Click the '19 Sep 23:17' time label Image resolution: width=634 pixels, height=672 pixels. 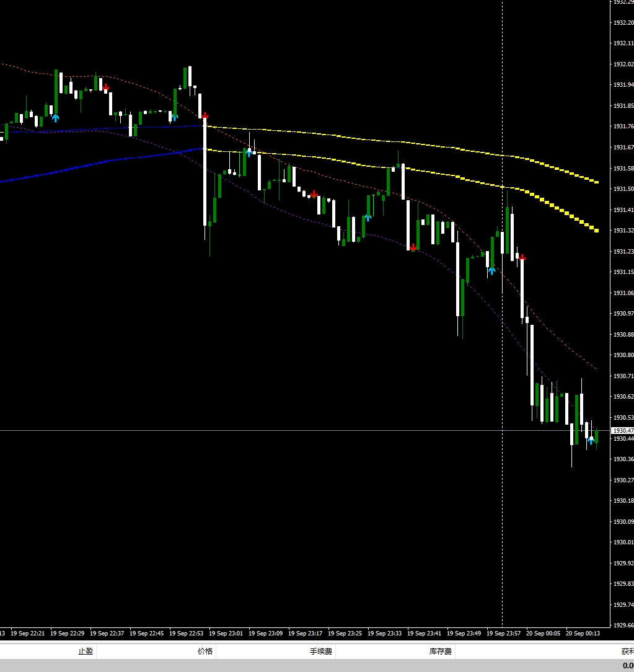(305, 633)
